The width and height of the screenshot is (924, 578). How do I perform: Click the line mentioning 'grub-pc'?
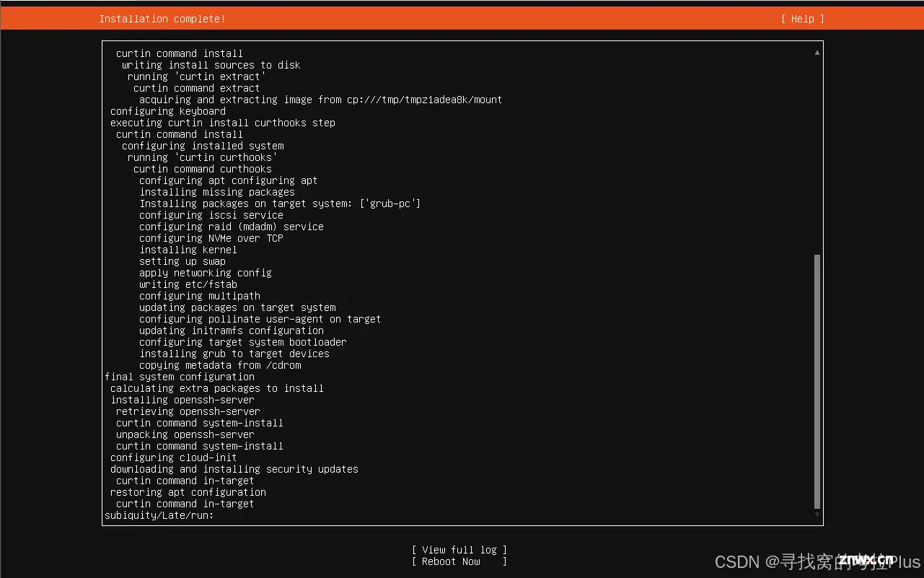click(x=280, y=203)
